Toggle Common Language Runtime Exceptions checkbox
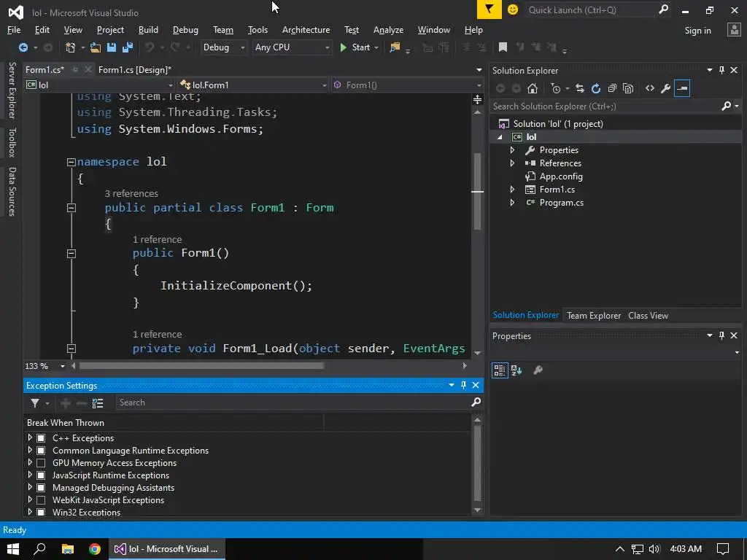The height and width of the screenshot is (560, 747). click(41, 451)
